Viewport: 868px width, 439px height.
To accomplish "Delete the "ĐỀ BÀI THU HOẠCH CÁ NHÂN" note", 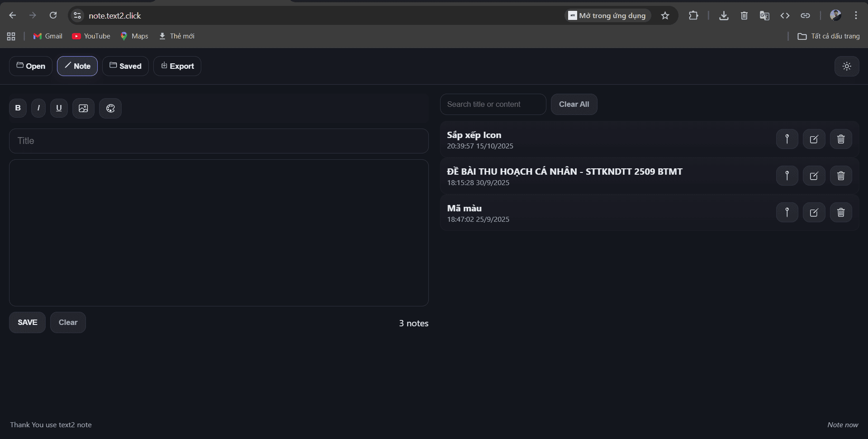I will (x=840, y=176).
